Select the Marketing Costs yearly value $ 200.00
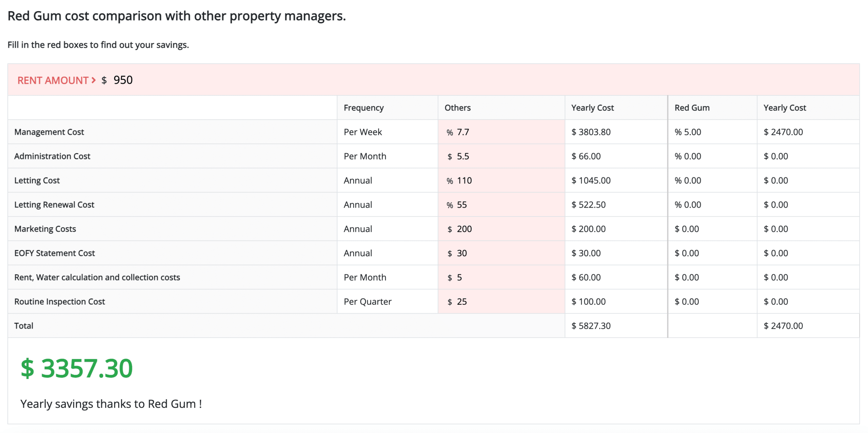Viewport: 868px width, 433px height. pyautogui.click(x=588, y=229)
